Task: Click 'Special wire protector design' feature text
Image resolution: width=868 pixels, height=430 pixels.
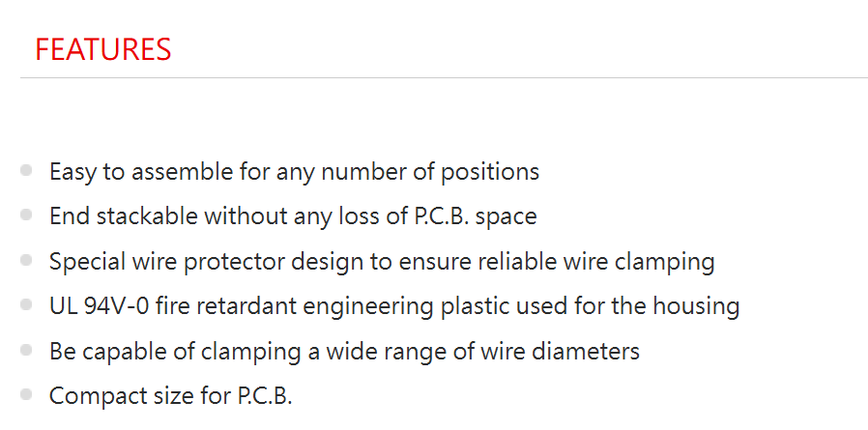Action: (x=382, y=262)
